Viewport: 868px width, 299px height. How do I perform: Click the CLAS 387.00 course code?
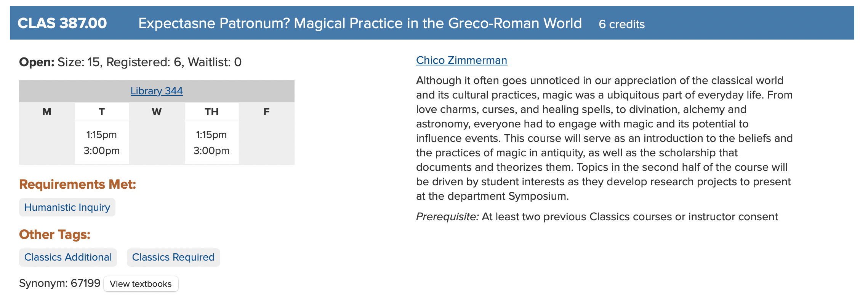(x=62, y=23)
